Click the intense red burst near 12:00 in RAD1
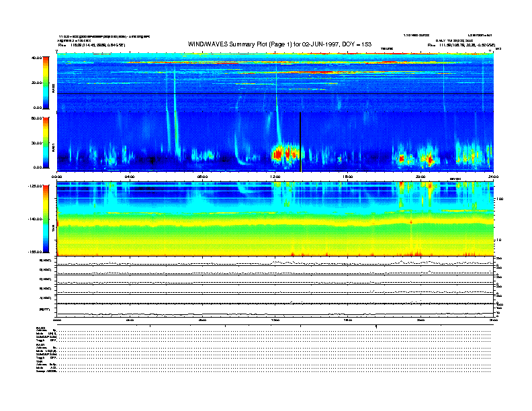Screen dimensions: 532x411 click(x=277, y=154)
